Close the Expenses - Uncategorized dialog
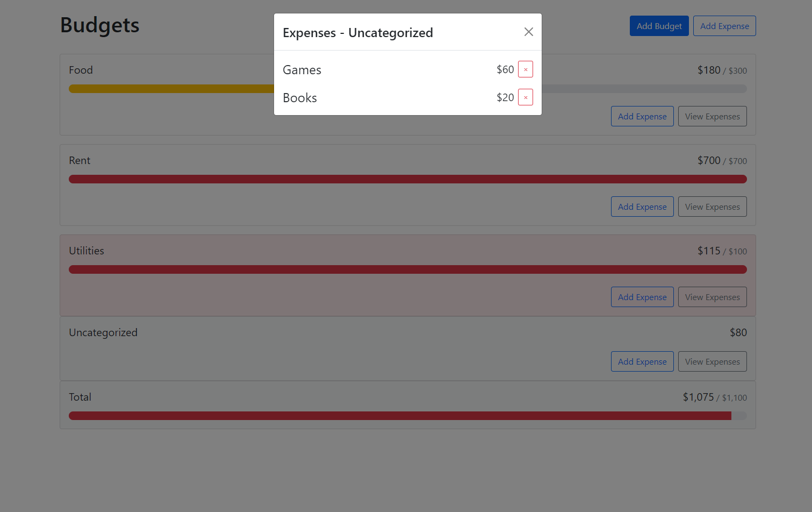 pyautogui.click(x=529, y=32)
